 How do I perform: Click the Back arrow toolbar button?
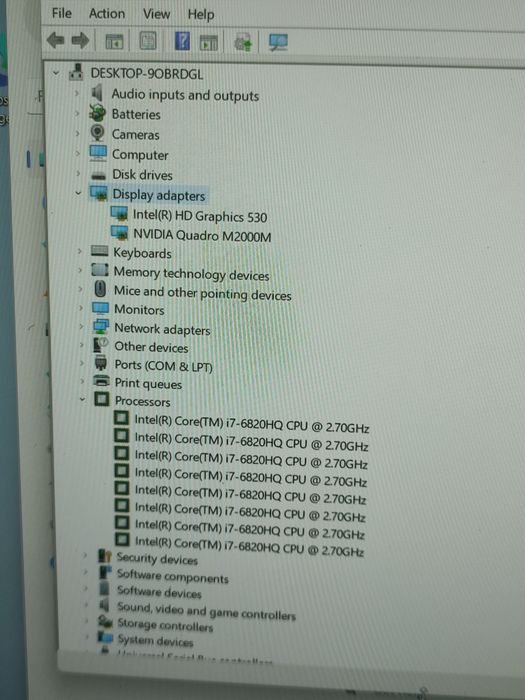click(x=55, y=41)
